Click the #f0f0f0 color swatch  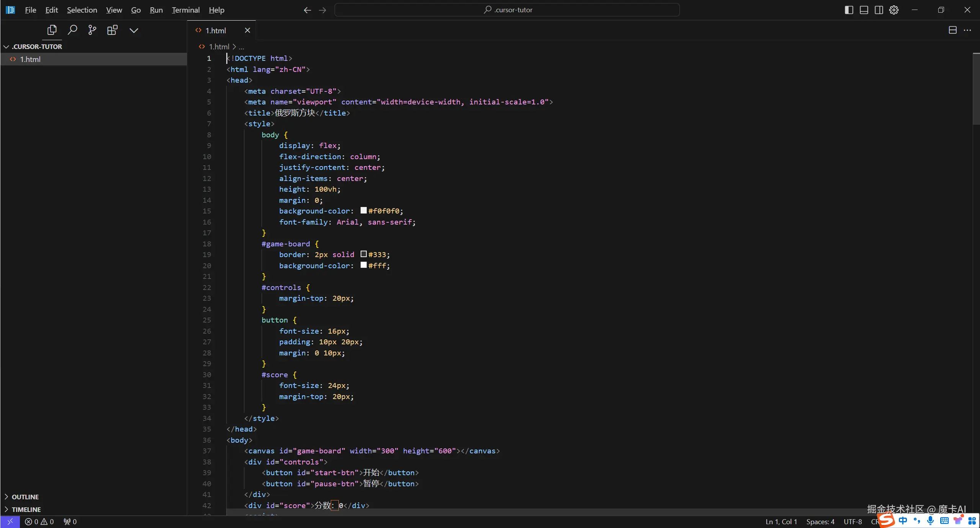(x=363, y=210)
